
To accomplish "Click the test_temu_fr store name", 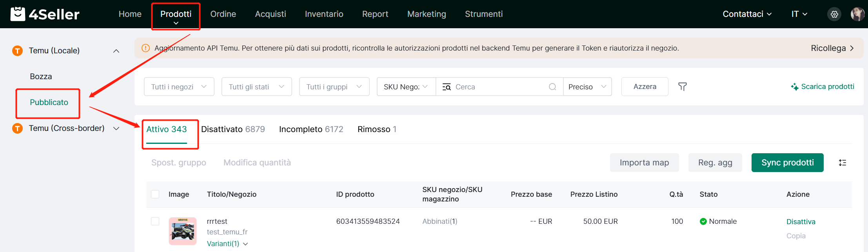I will coord(227,232).
